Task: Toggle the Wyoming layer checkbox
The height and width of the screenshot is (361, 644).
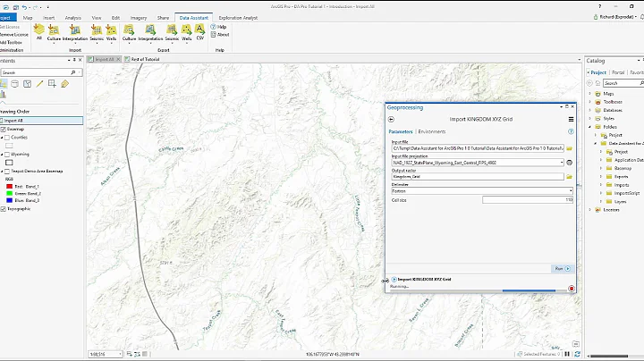Action: click(x=7, y=155)
